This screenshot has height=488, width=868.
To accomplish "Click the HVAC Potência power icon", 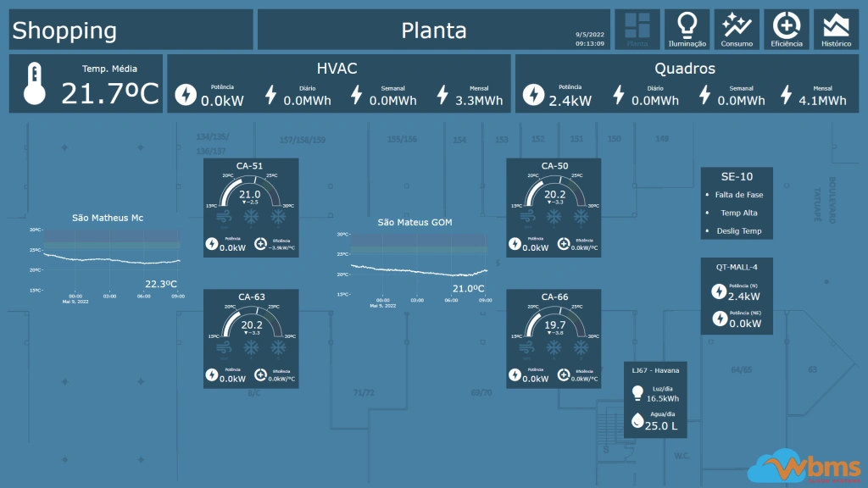I will (x=185, y=96).
